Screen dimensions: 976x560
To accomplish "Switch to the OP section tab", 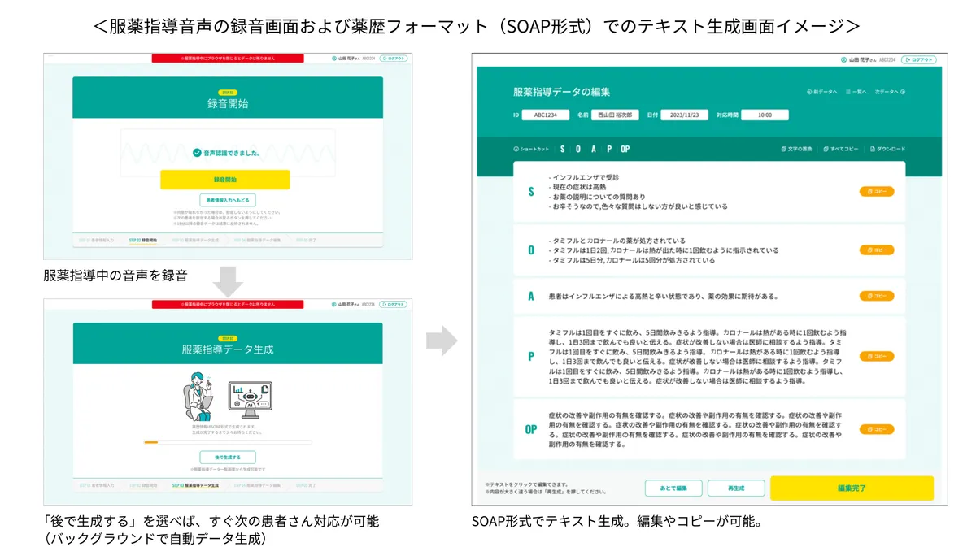I will (625, 149).
